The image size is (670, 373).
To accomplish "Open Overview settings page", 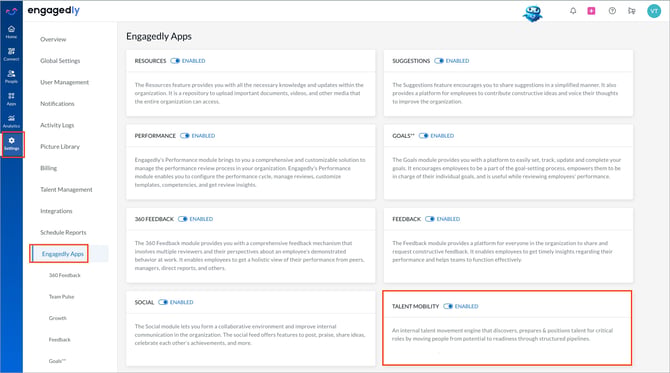I will 53,39.
